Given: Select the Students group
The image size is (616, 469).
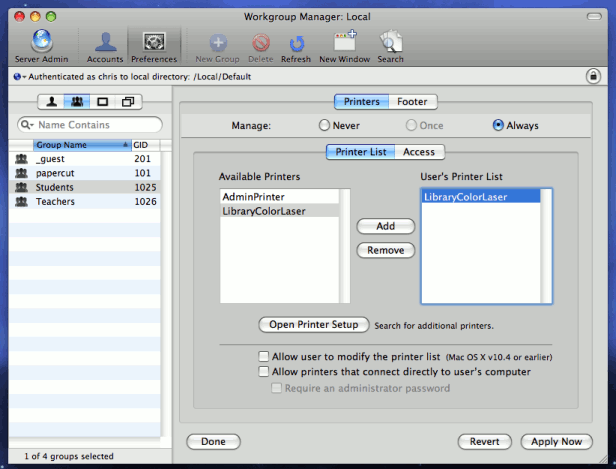Looking at the screenshot, I should point(84,187).
